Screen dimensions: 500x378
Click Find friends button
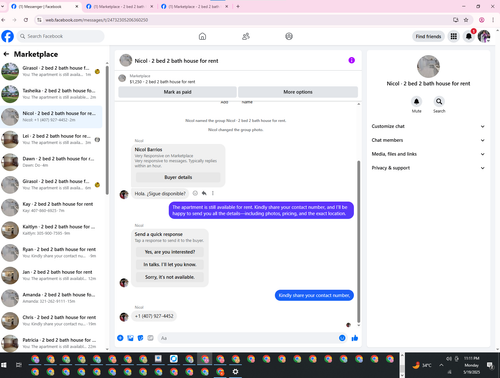pos(428,36)
